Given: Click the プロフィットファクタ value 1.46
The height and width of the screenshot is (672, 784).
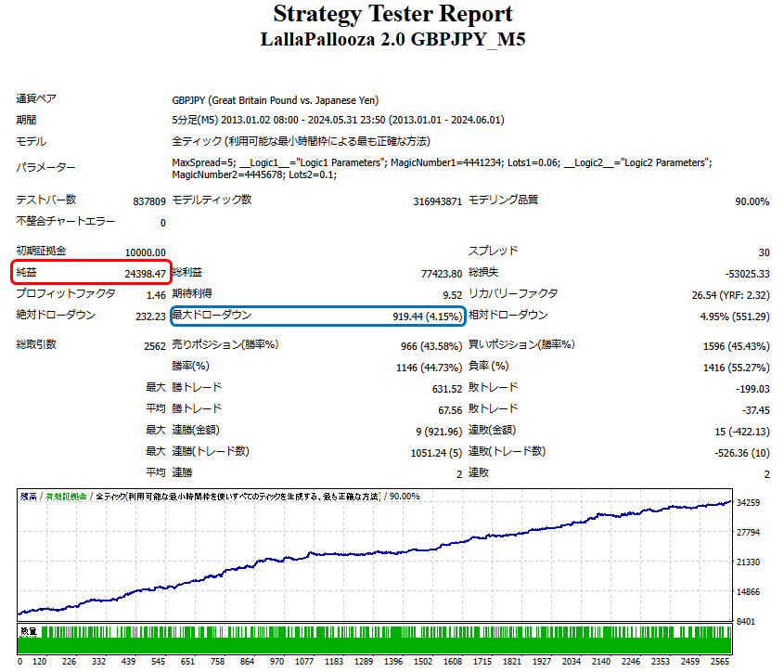Looking at the screenshot, I should click(156, 295).
